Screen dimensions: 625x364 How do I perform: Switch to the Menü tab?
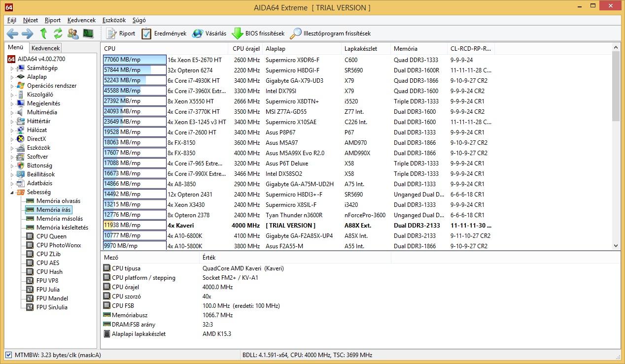click(x=16, y=47)
